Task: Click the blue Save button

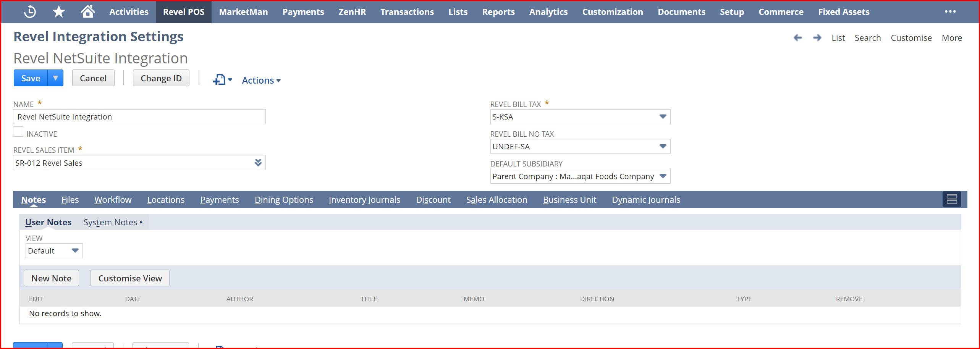Action: click(x=31, y=78)
